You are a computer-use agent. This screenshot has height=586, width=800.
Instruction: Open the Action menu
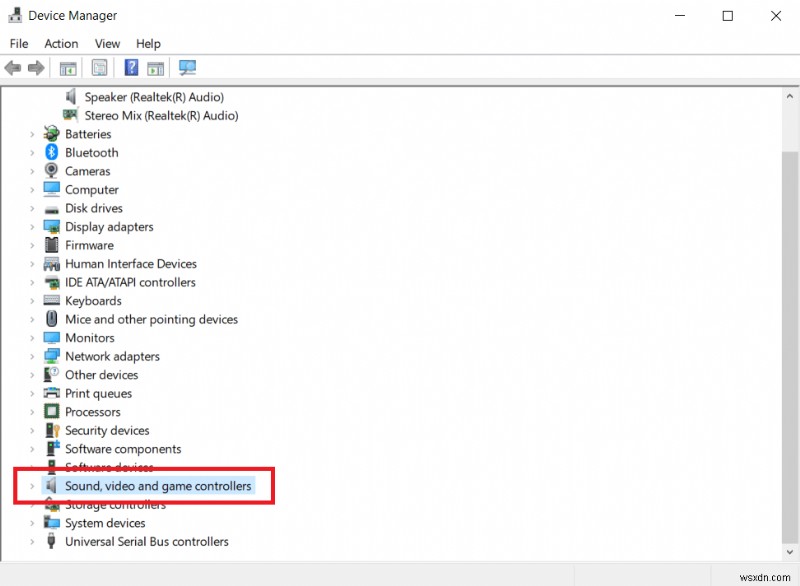pos(61,43)
